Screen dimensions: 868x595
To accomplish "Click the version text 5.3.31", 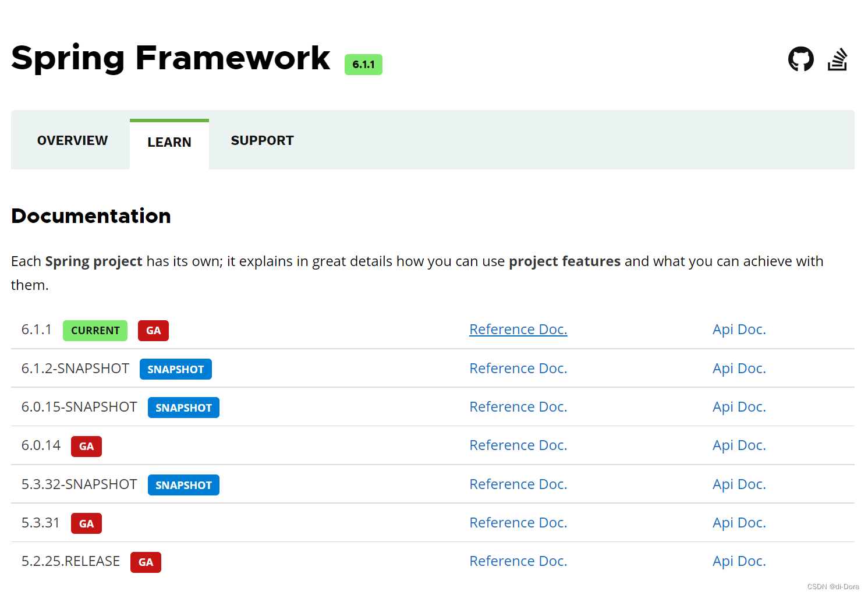I will point(41,523).
